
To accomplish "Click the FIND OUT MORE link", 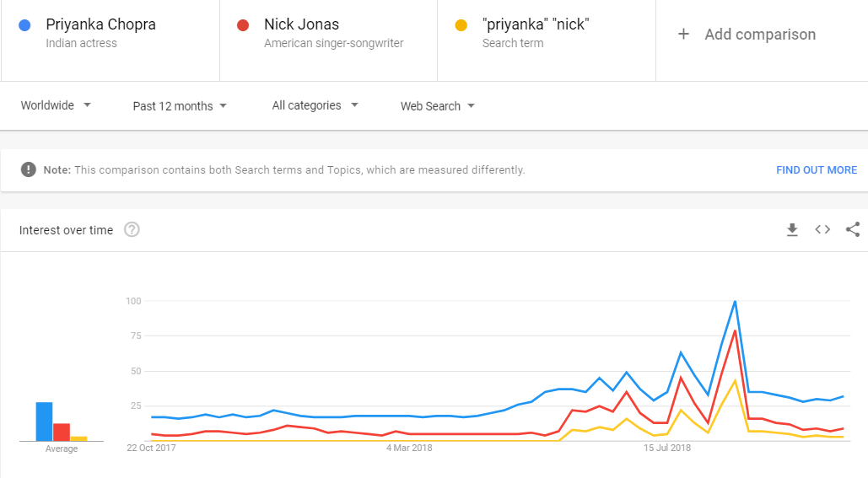I will click(x=816, y=170).
